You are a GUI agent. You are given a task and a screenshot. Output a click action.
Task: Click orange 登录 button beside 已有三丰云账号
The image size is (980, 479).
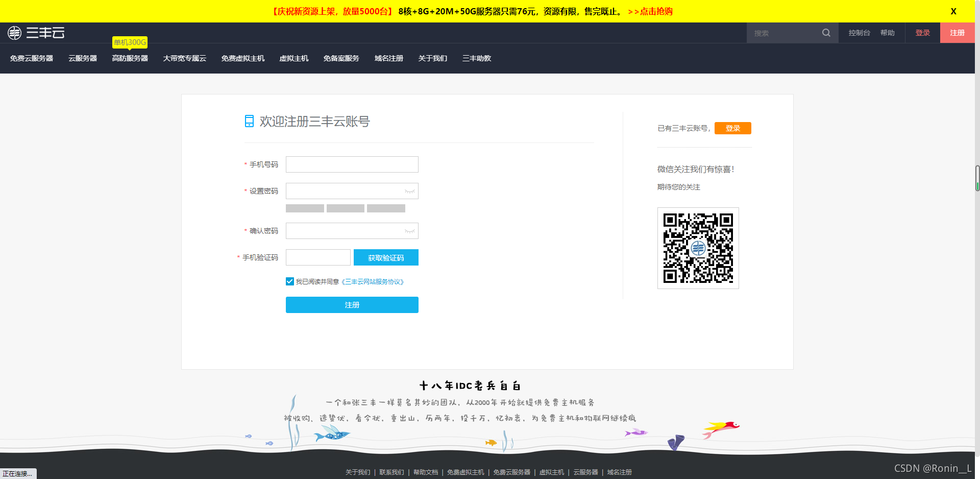point(733,128)
